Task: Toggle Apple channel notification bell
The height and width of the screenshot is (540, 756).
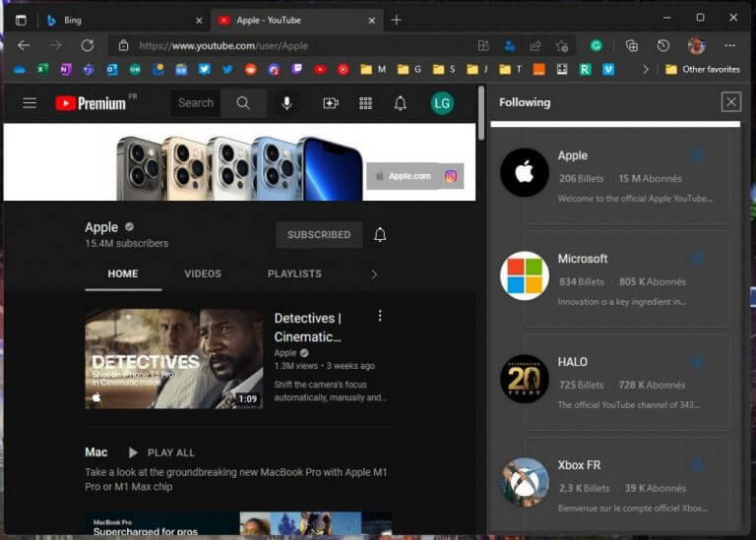Action: click(x=380, y=235)
